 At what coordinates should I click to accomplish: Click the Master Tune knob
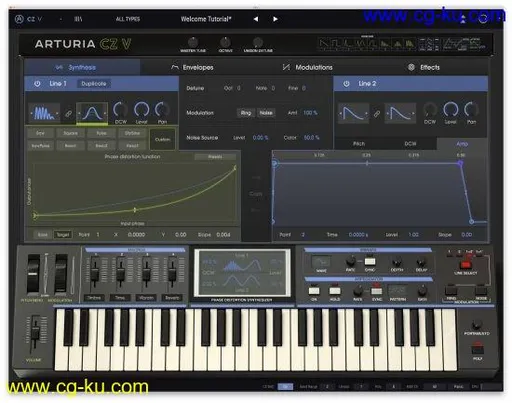193,42
